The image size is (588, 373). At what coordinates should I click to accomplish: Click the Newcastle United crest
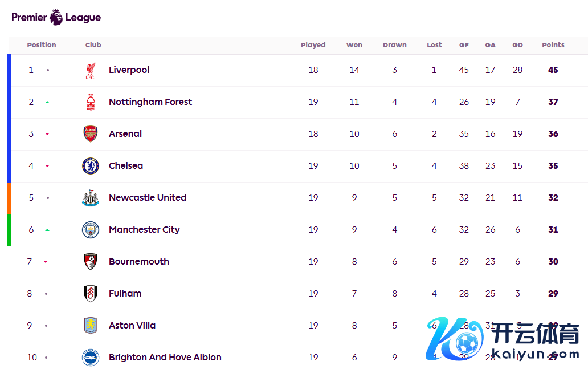[90, 198]
